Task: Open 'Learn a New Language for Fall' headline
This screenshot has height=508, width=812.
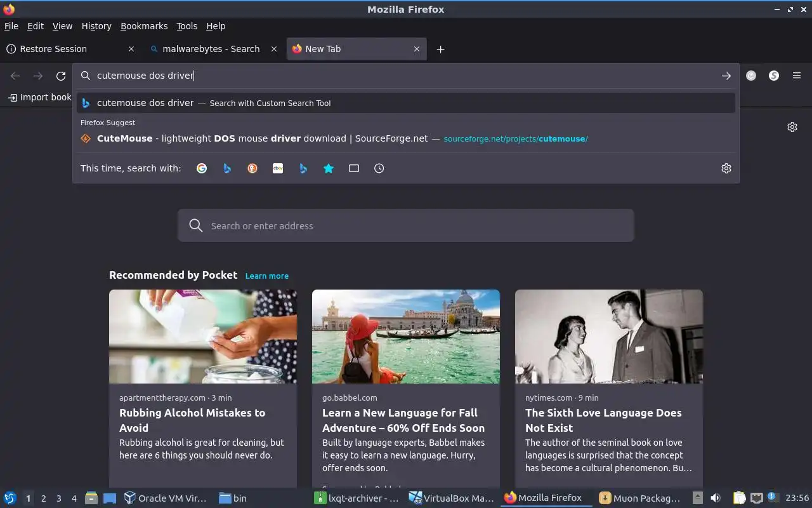Action: tap(403, 420)
